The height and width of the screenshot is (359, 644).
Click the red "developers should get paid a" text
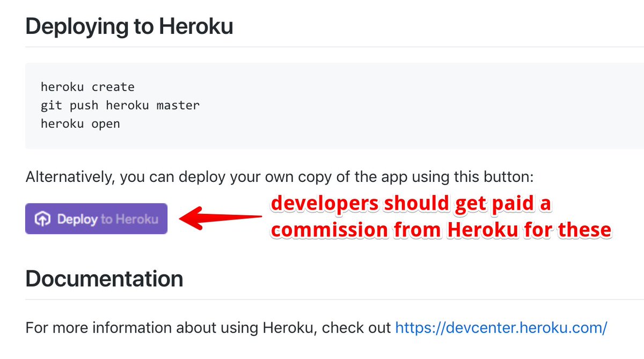coord(411,204)
